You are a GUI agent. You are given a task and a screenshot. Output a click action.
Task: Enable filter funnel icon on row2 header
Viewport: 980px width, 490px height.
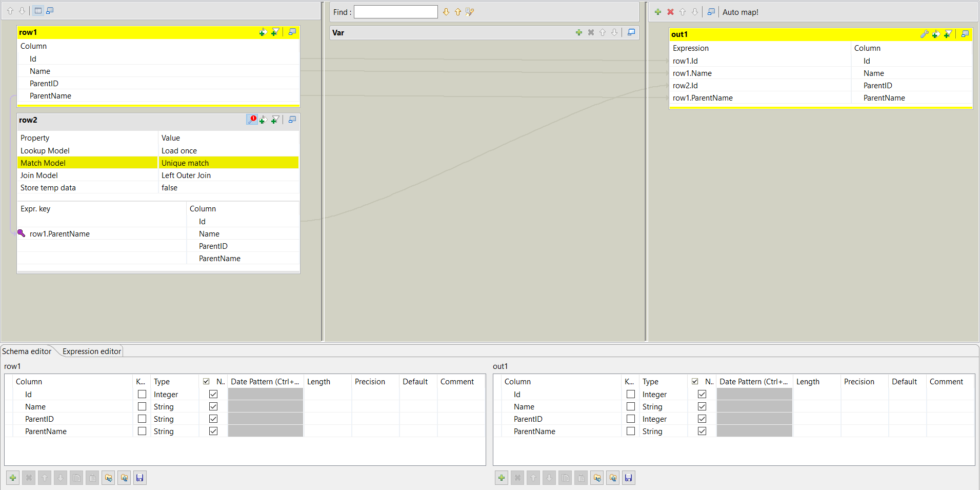coord(275,120)
